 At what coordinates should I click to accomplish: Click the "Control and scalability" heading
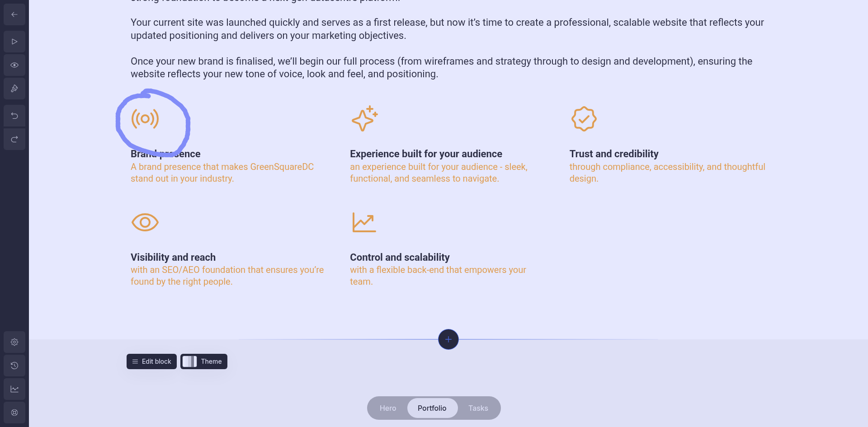[x=400, y=257]
